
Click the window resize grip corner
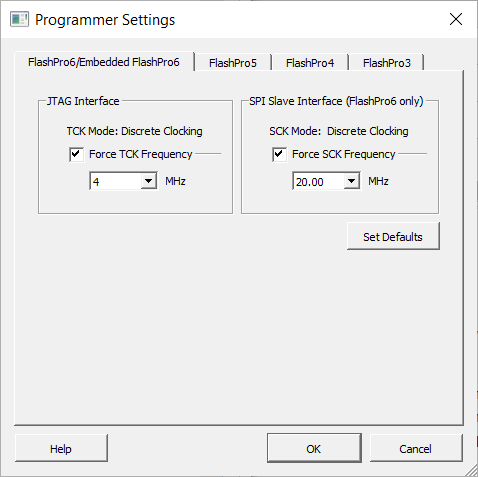click(471, 470)
